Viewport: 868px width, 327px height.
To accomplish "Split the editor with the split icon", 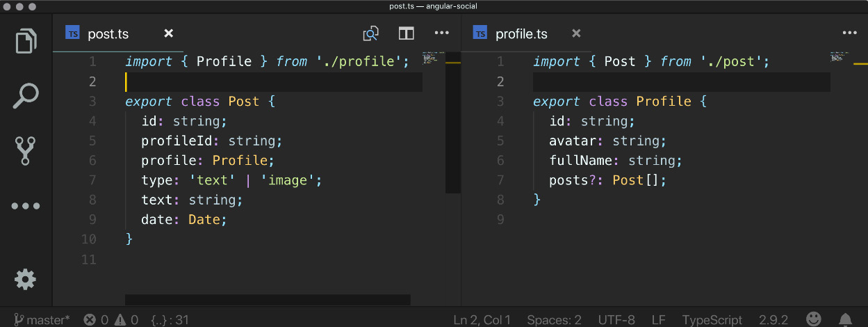I will 407,33.
